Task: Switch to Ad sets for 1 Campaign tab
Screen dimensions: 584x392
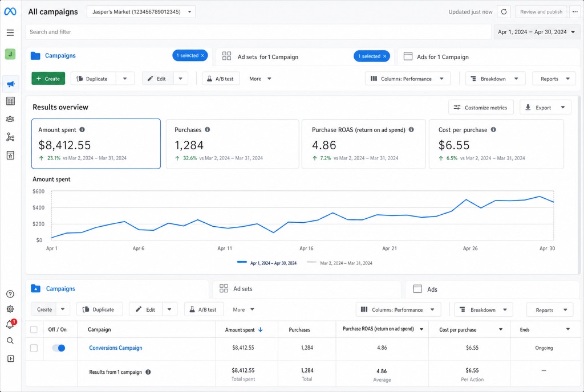Action: coord(268,57)
